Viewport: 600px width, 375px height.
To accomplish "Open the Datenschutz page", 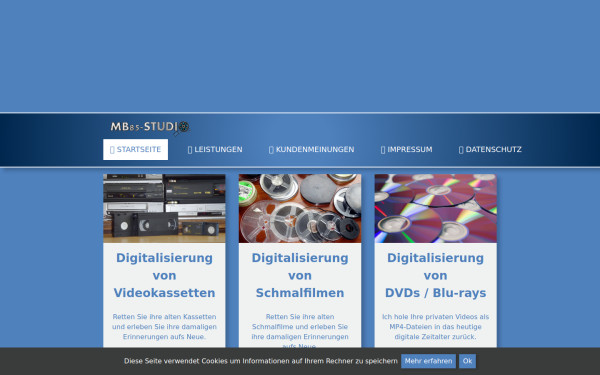I will (x=490, y=150).
